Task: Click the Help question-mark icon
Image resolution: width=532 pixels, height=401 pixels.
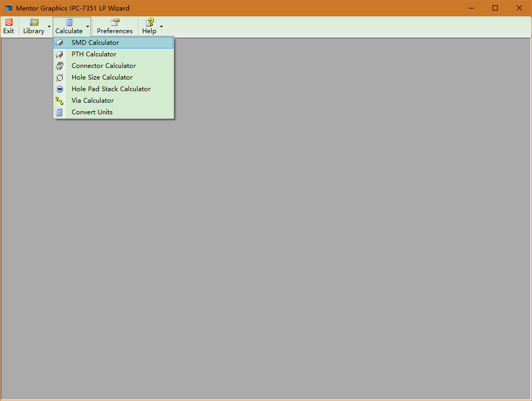Action: tap(150, 22)
